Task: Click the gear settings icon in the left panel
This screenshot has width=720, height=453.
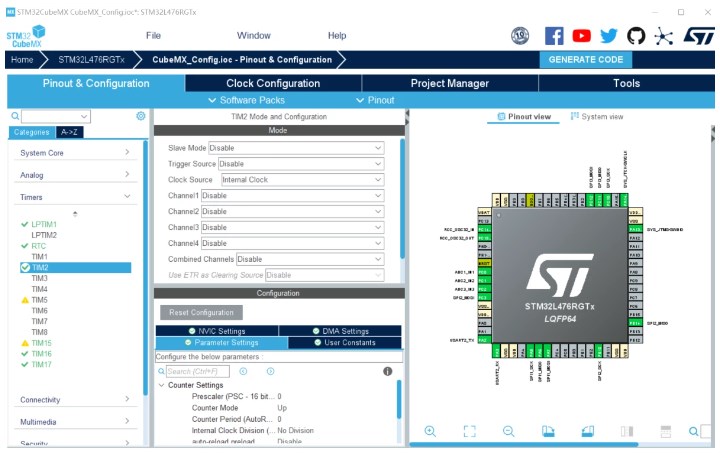Action: click(141, 116)
